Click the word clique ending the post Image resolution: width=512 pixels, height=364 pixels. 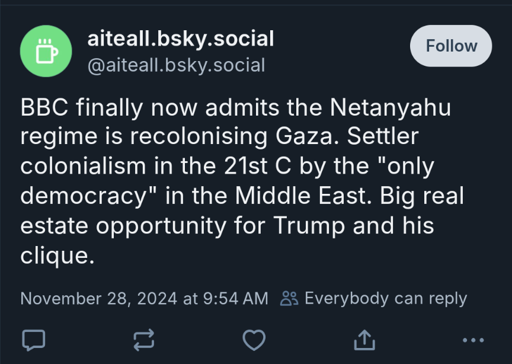pyautogui.click(x=57, y=256)
